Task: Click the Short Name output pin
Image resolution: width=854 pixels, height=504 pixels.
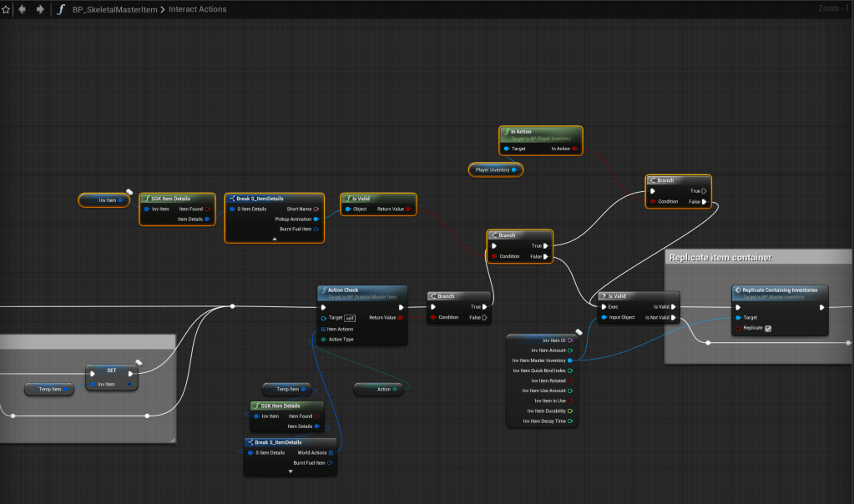Action: (x=316, y=209)
